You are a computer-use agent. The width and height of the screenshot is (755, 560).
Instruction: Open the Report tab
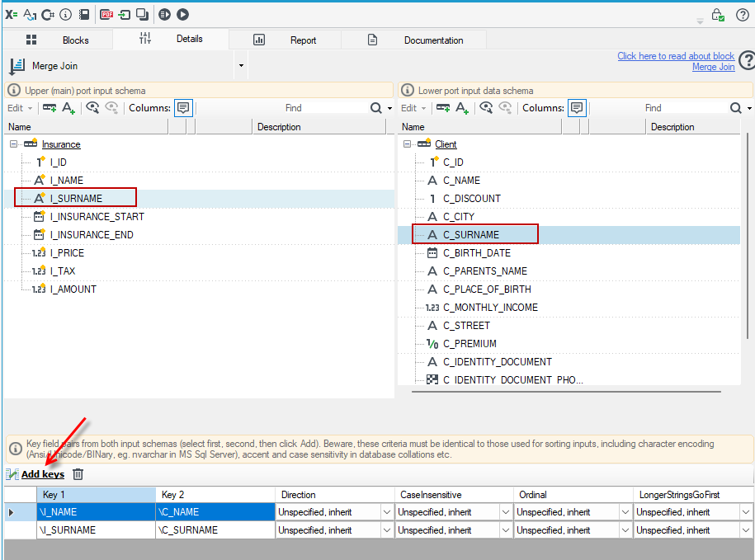285,40
